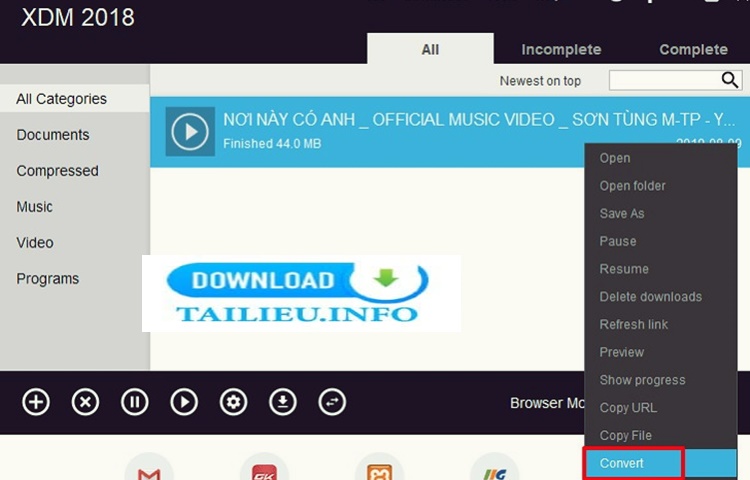The height and width of the screenshot is (480, 750).
Task: Choose Copy File from context menu
Action: click(660, 435)
